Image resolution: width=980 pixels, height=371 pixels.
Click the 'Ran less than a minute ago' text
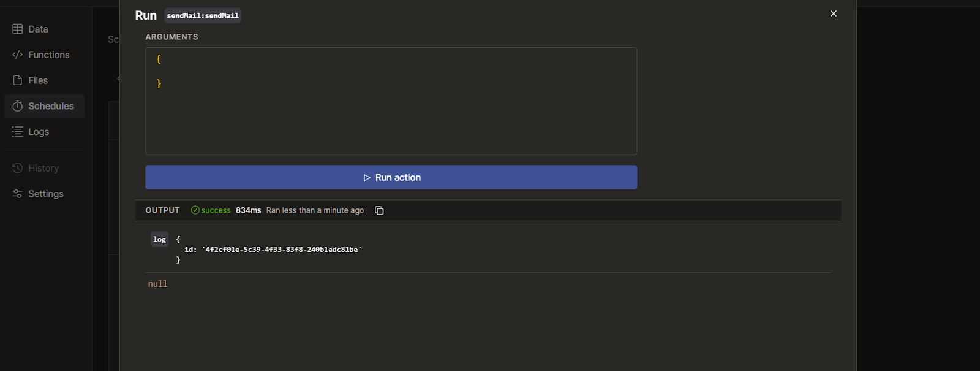(x=315, y=210)
